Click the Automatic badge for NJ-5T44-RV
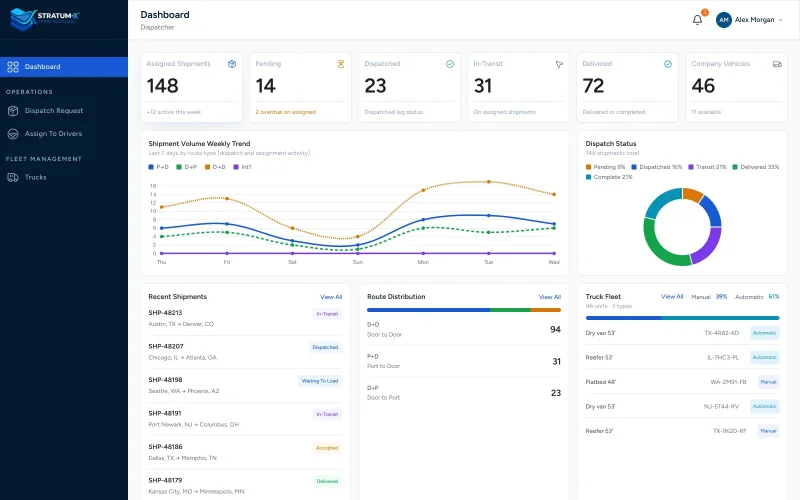The image size is (800, 500). [764, 407]
